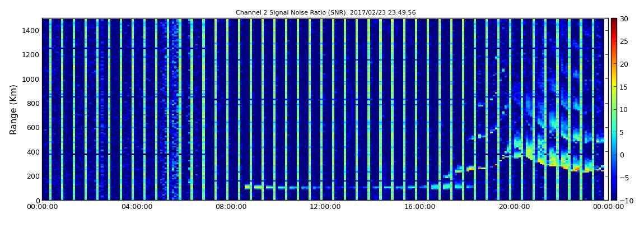Click the Range (Km) axis label

[13, 110]
